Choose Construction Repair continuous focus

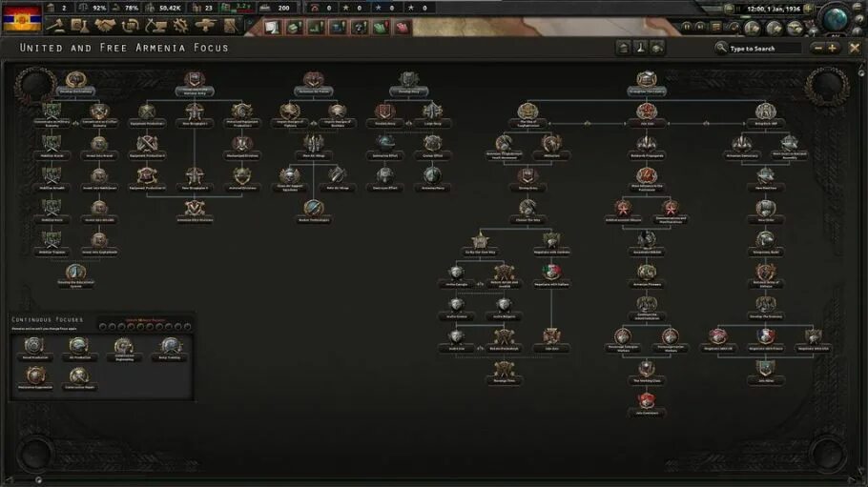pos(79,378)
